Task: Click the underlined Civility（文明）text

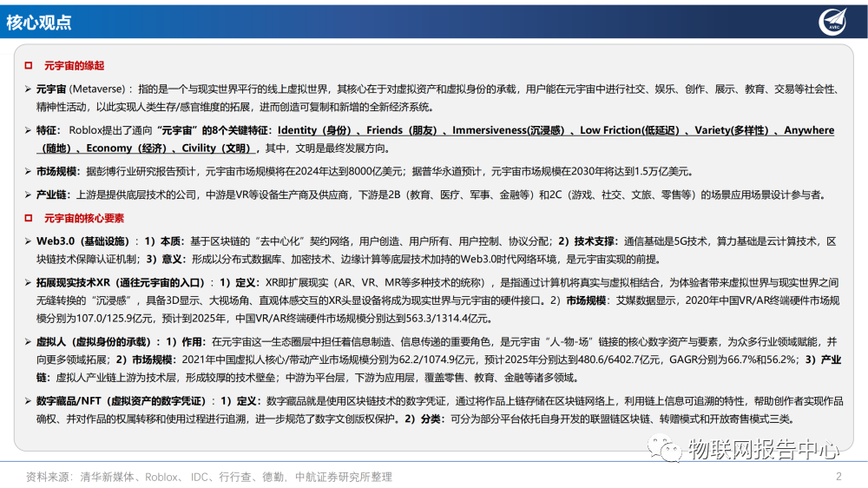Action: point(217,148)
